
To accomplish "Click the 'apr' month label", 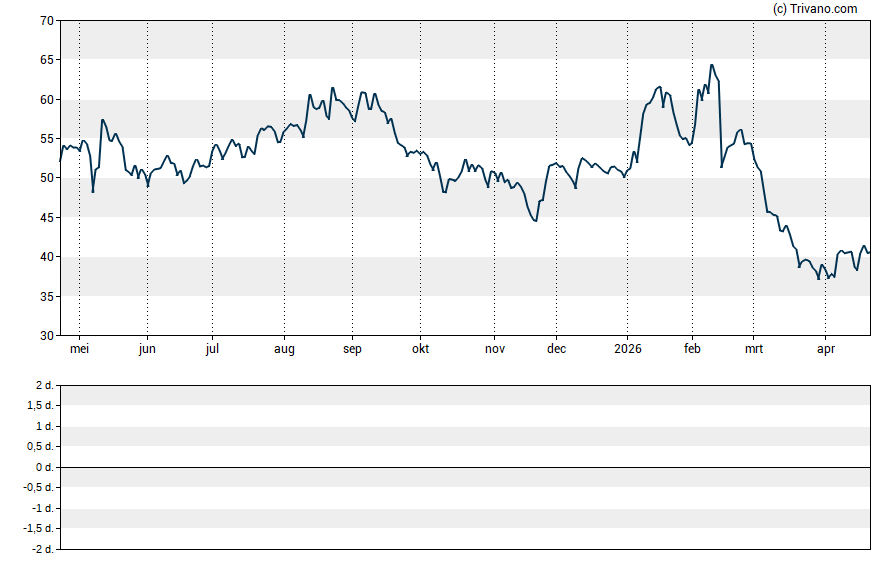I will (x=825, y=349).
